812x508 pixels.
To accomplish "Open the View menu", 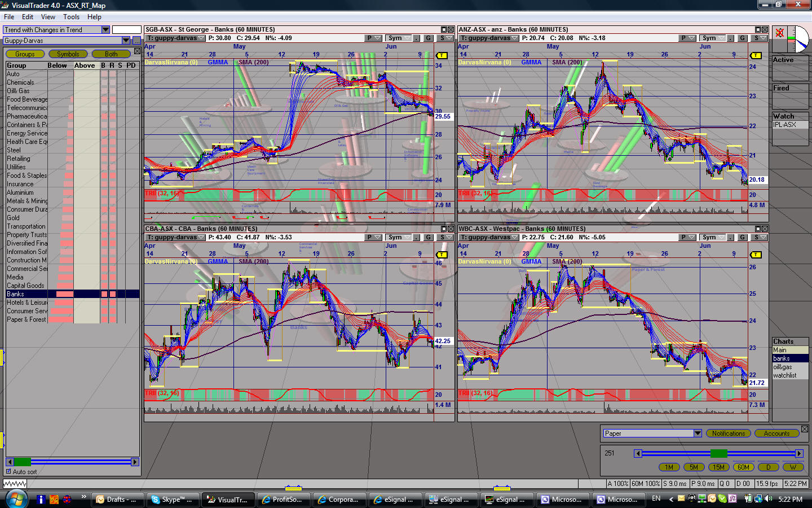I will 48,17.
